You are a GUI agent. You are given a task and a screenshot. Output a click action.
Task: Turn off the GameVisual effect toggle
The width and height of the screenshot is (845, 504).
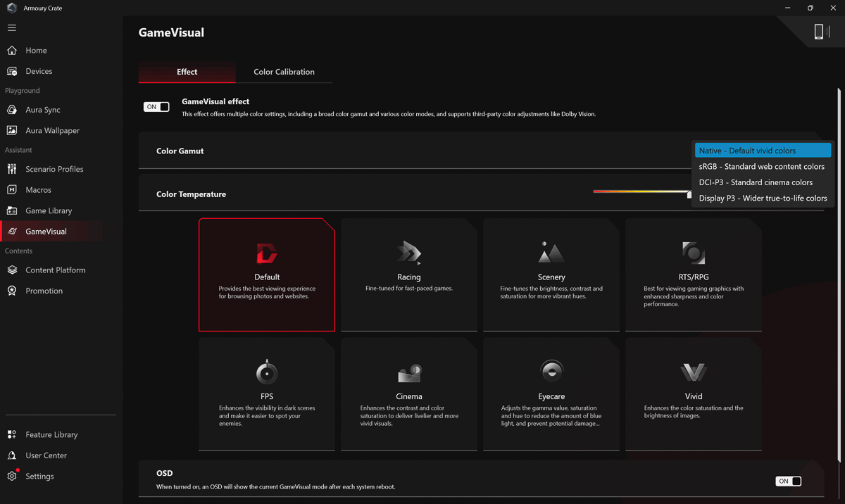click(x=156, y=107)
